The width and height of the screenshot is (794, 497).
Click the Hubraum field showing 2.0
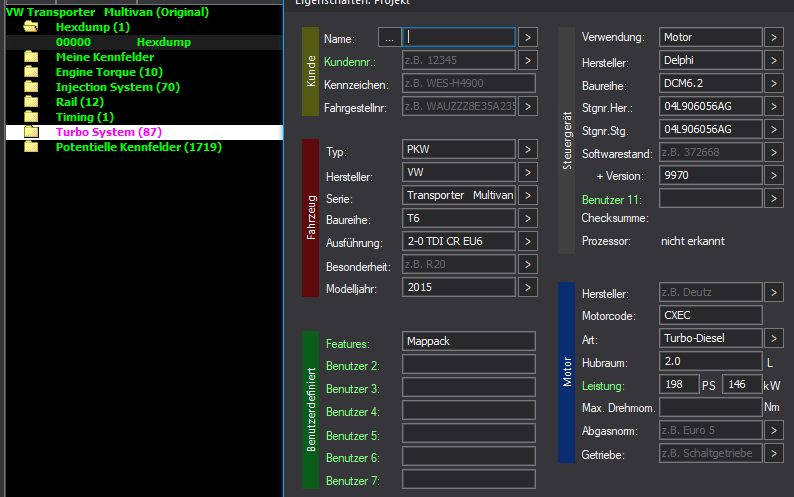click(711, 361)
